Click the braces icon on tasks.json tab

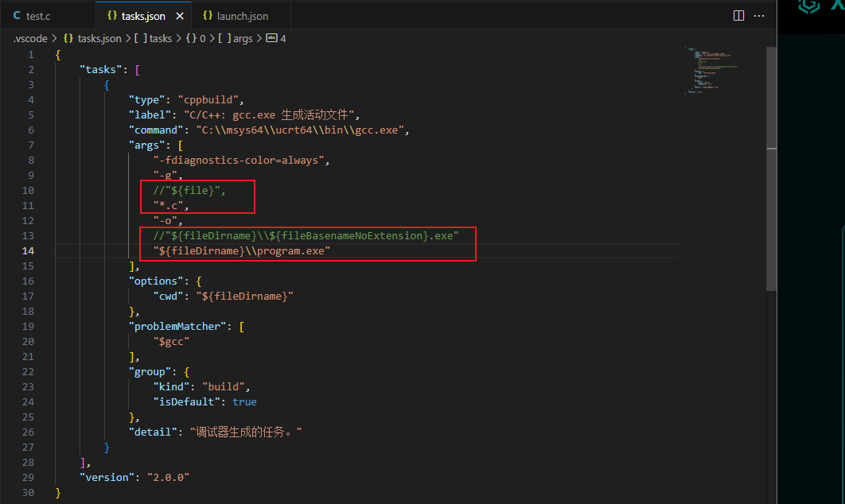112,16
